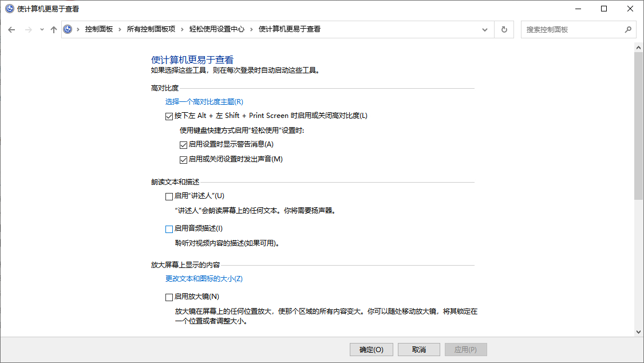Enable the 启用"讲述人" checkbox
644x363 pixels.
pyautogui.click(x=169, y=196)
